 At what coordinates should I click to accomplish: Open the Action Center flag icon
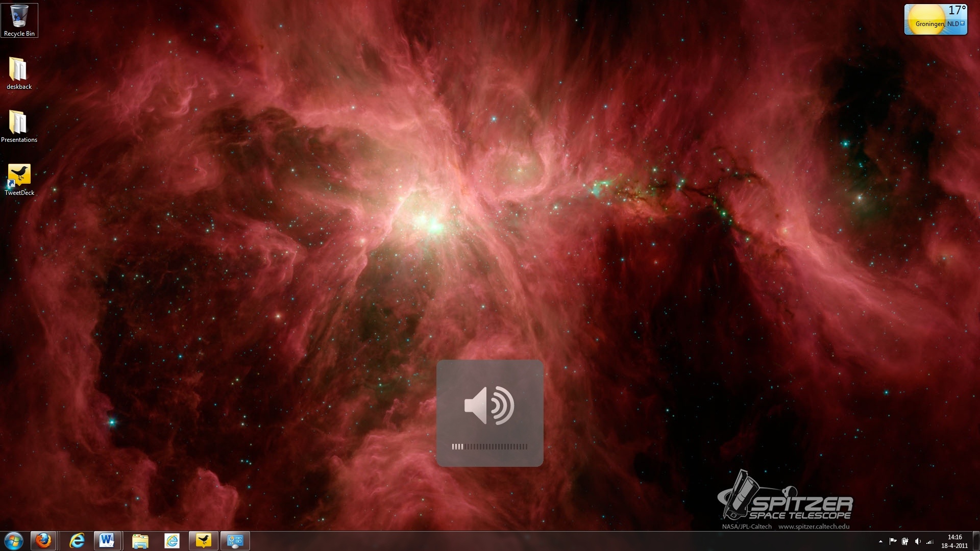point(893,541)
